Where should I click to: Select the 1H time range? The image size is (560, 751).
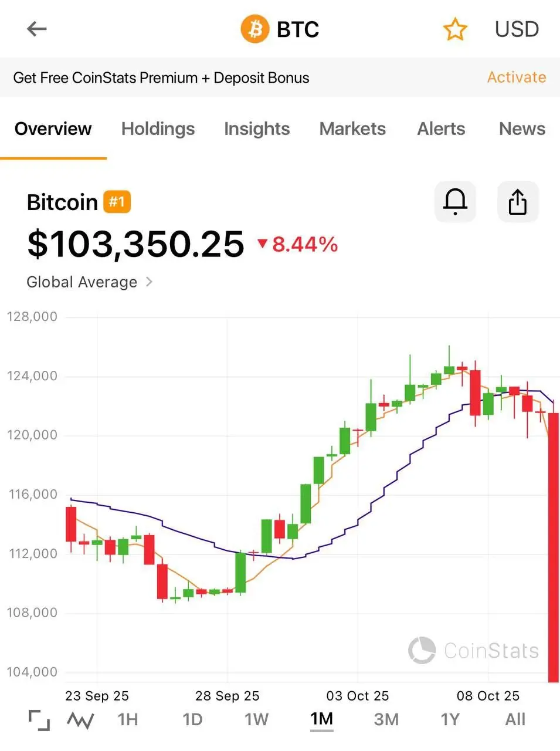coord(128,719)
